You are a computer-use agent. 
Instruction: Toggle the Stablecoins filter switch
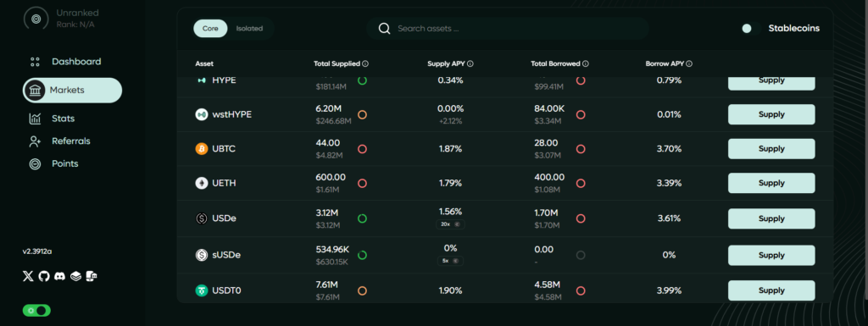[751, 28]
